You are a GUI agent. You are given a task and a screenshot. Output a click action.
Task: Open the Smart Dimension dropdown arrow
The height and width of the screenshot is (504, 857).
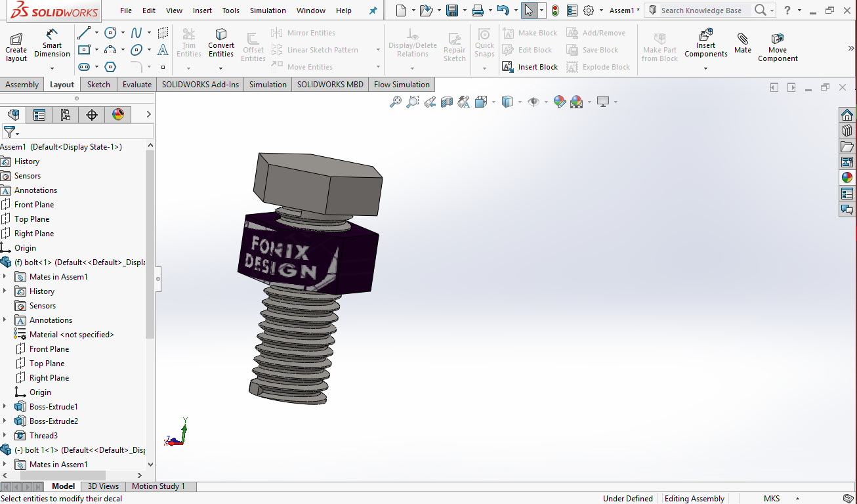(x=52, y=68)
